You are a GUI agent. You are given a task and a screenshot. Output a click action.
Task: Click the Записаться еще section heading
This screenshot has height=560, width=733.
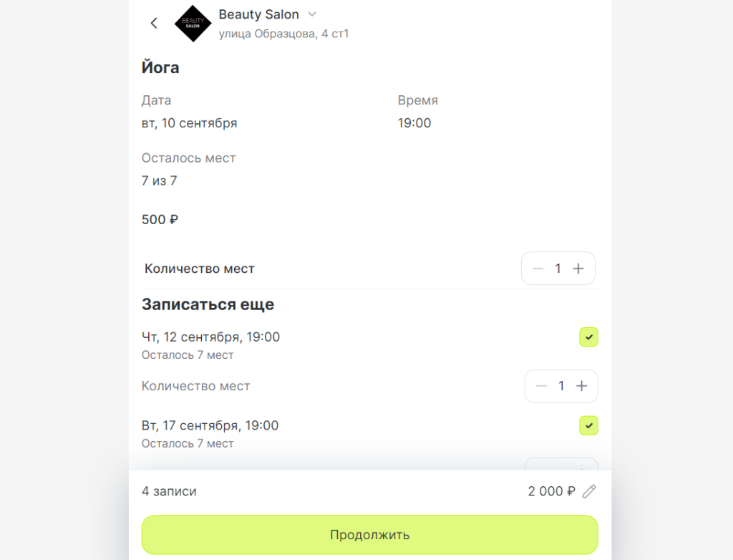[x=208, y=304]
